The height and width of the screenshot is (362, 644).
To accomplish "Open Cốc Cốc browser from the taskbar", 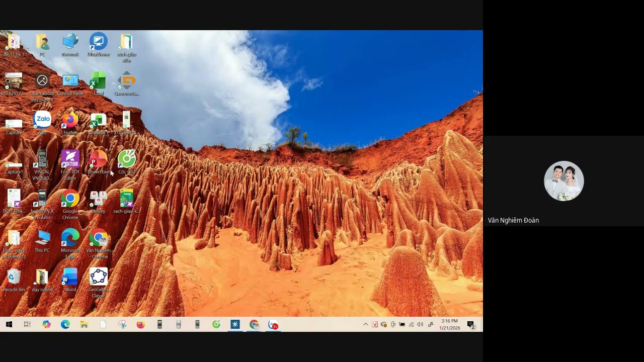I will (216, 325).
